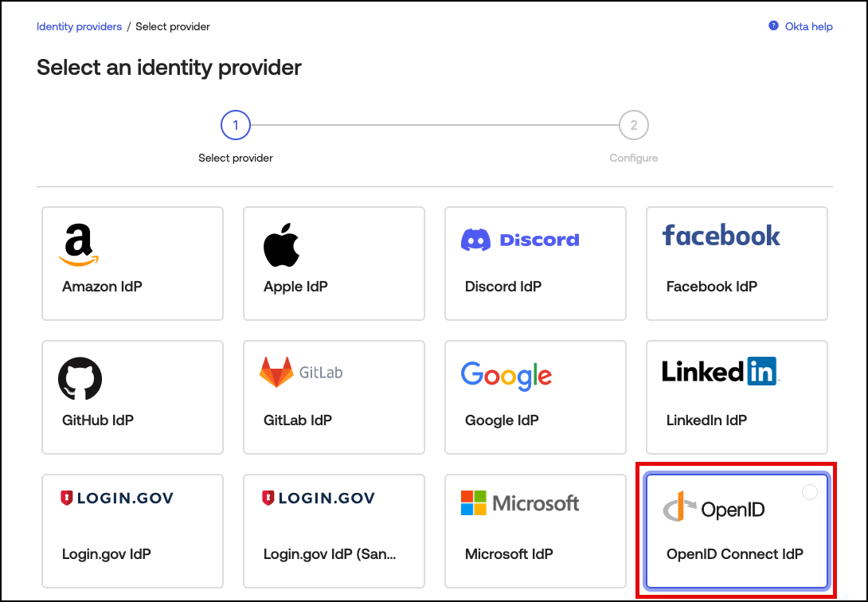
Task: Click step 1 Select provider circle
Action: (236, 125)
